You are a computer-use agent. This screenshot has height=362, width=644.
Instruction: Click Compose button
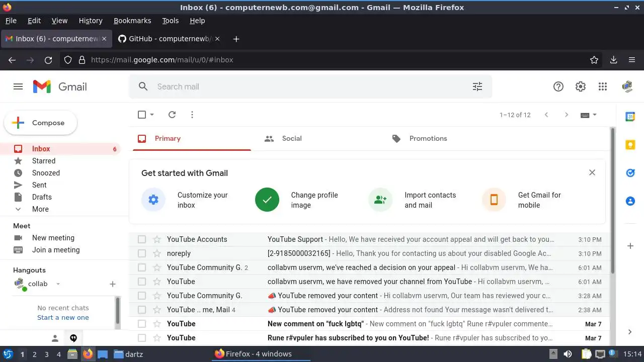40,123
